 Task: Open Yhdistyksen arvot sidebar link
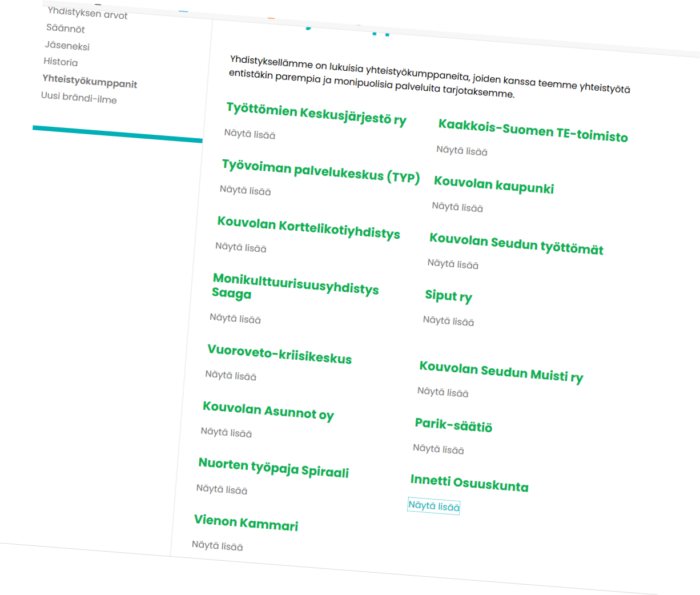[87, 13]
